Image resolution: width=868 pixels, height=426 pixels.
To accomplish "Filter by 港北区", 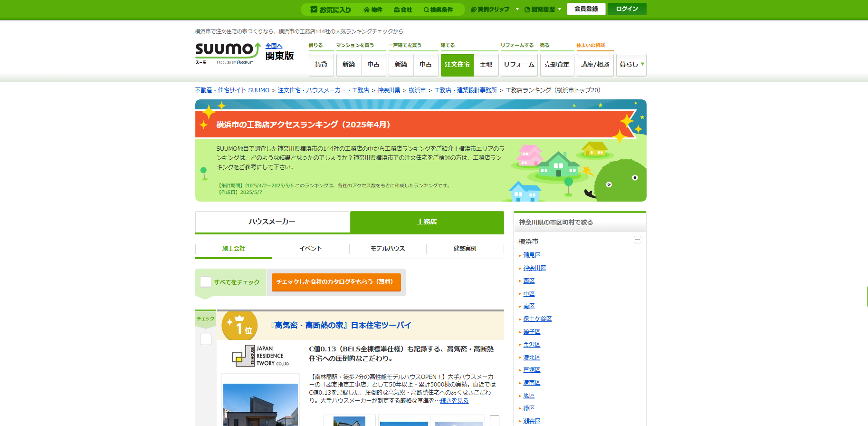I will click(x=532, y=358).
